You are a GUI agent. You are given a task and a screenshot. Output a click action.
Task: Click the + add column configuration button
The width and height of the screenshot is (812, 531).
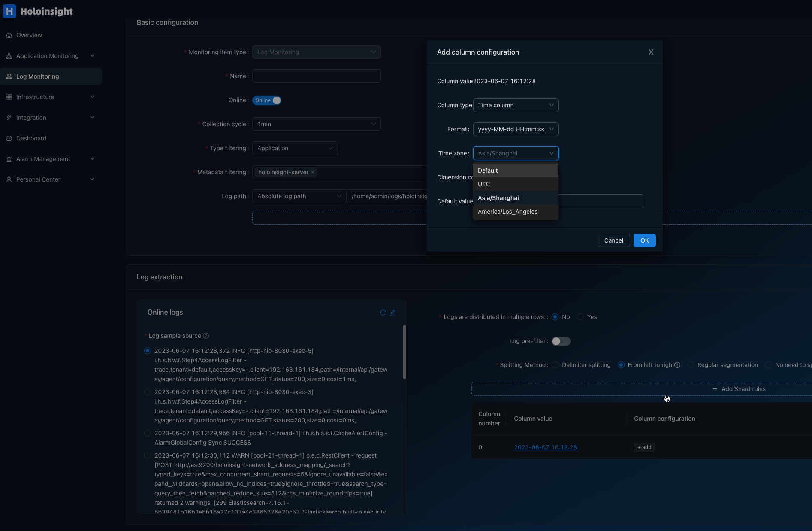pos(644,447)
